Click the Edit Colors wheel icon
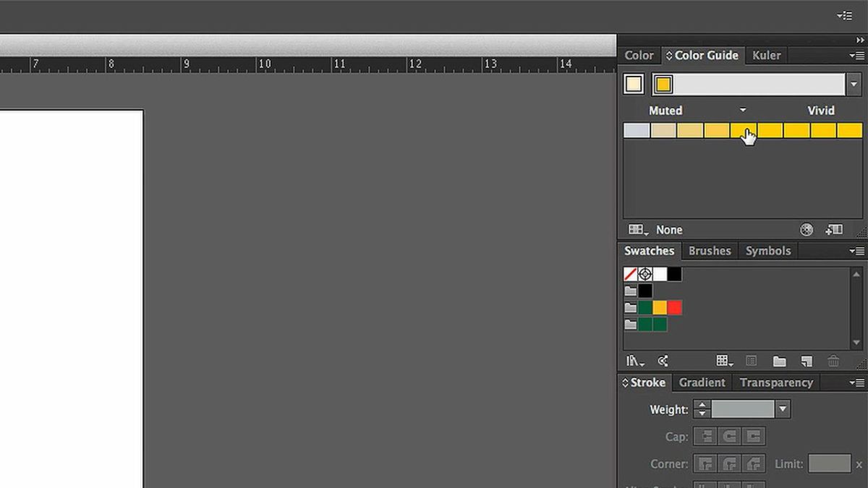This screenshot has width=868, height=488. pyautogui.click(x=807, y=230)
